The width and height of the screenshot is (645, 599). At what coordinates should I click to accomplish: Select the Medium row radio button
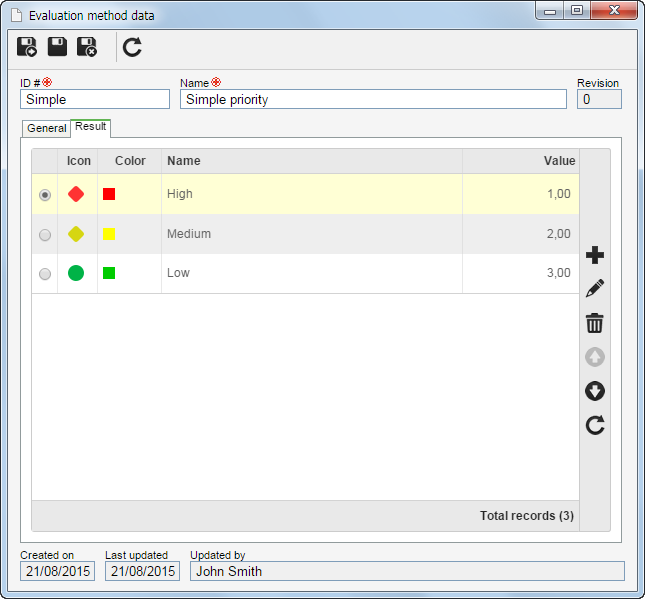tap(45, 234)
